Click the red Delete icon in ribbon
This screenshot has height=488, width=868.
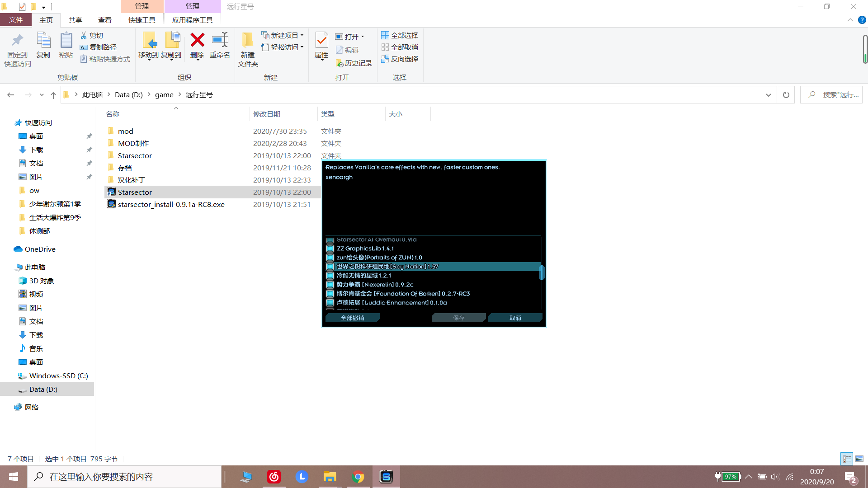coord(197,41)
